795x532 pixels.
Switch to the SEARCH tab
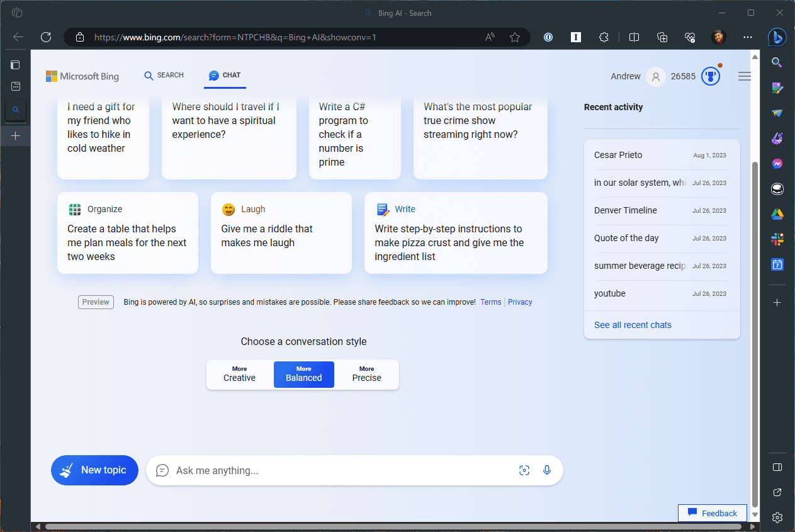[x=164, y=76]
